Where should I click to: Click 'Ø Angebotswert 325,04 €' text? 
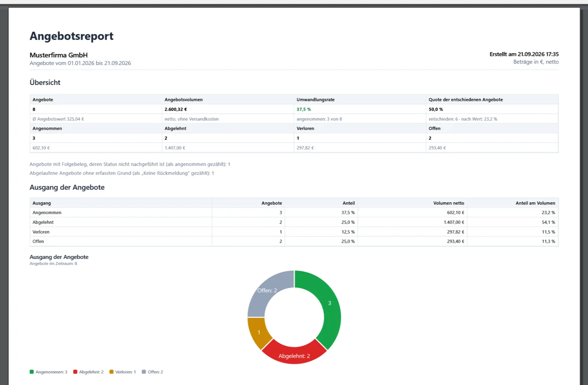click(58, 119)
